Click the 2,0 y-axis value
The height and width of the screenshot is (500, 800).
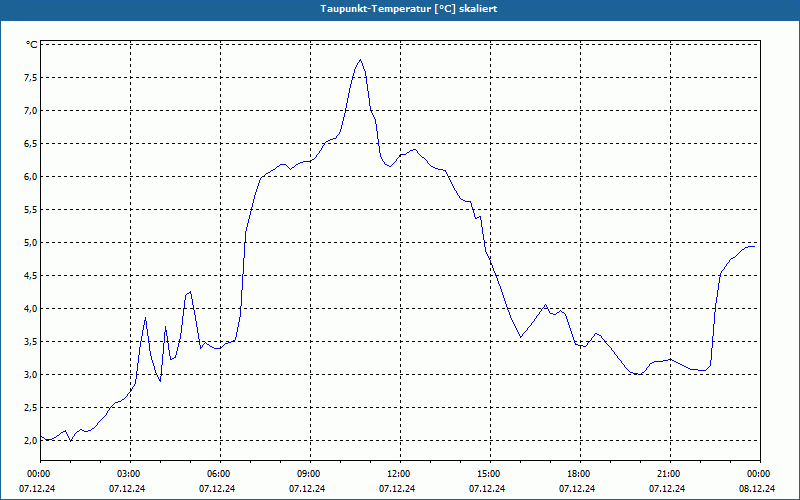pyautogui.click(x=30, y=441)
